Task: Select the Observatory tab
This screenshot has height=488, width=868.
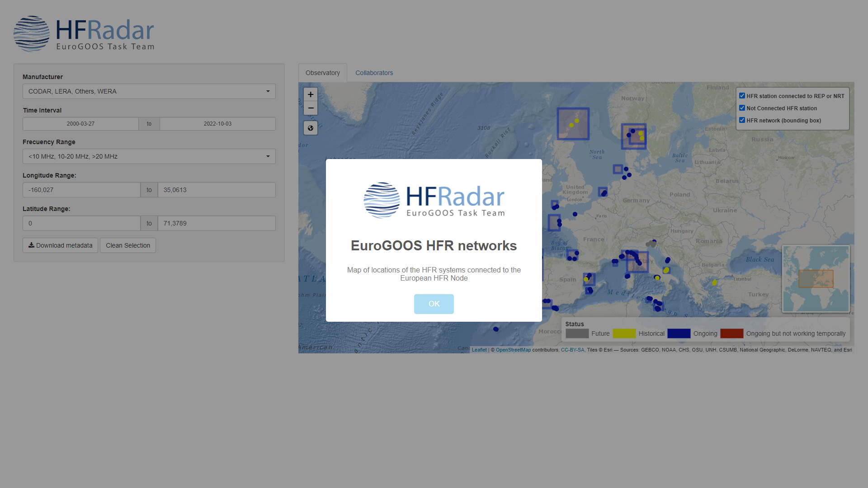Action: pos(322,73)
